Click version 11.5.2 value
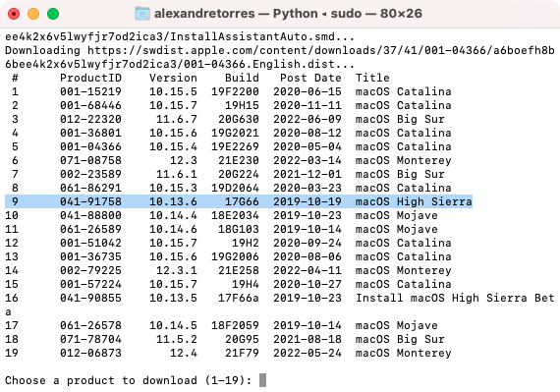560x392 pixels. pyautogui.click(x=177, y=339)
